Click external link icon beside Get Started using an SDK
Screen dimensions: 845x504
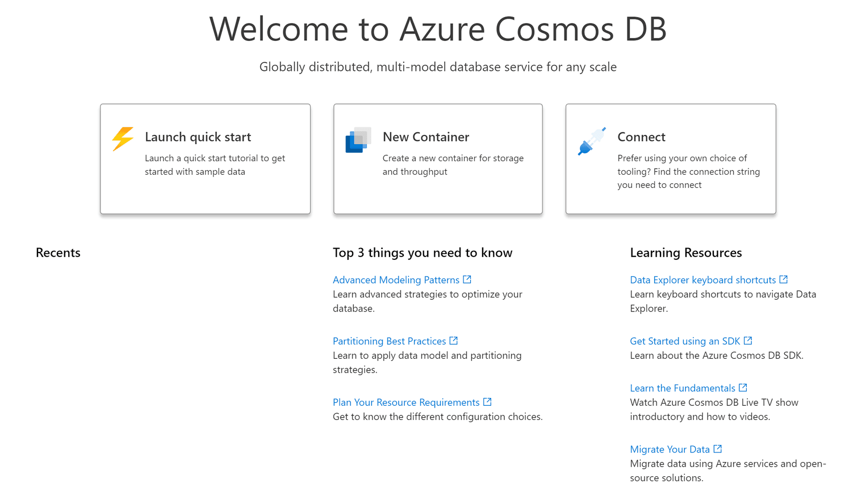point(748,341)
